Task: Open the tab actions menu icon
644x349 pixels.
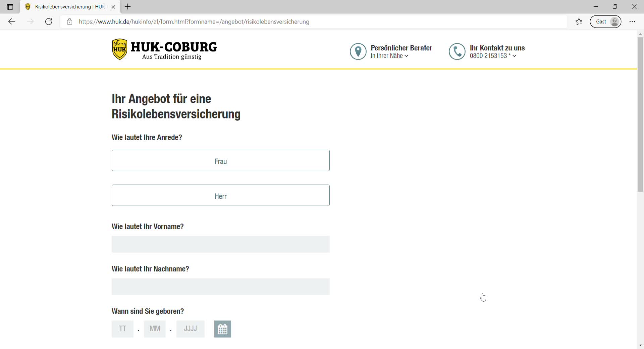Action: [10, 7]
